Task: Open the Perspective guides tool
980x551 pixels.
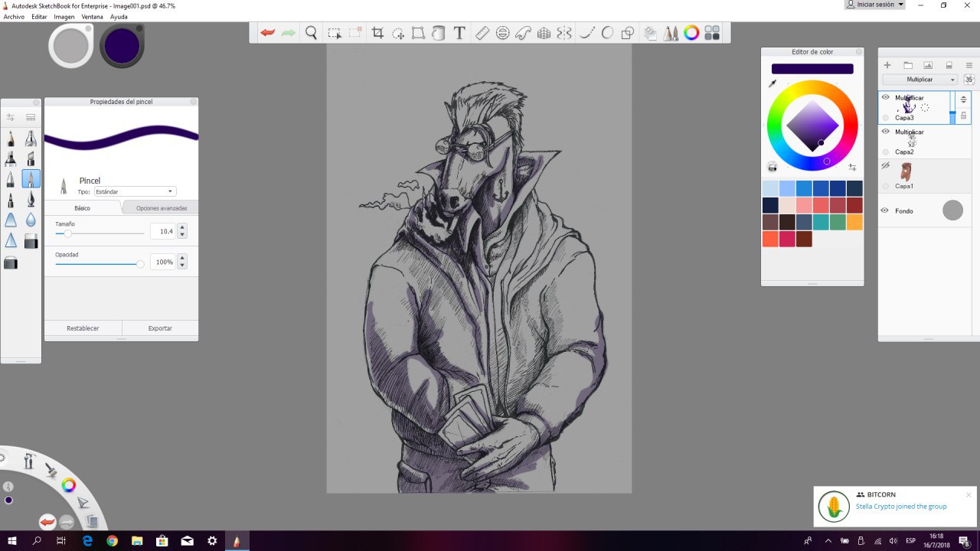Action: pos(544,33)
